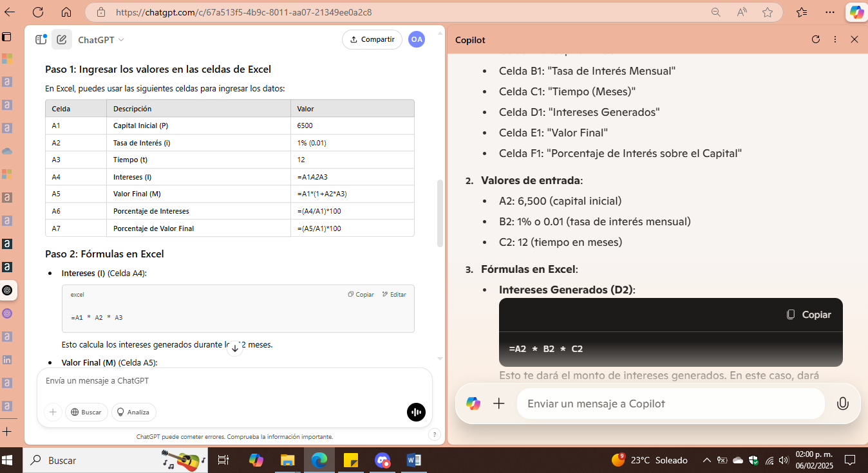Click the table cell 'Capital Inicial (P)'
This screenshot has width=868, height=473.
pos(198,125)
